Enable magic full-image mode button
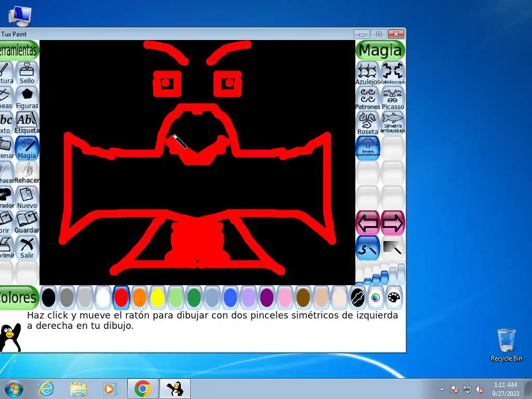Screen dimensions: 532x399 point(393,248)
